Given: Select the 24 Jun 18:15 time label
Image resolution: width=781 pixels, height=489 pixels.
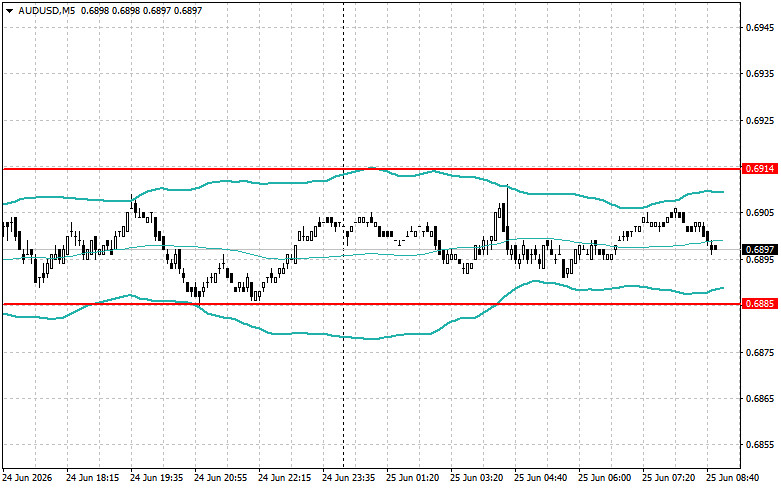Looking at the screenshot, I should click(x=93, y=478).
